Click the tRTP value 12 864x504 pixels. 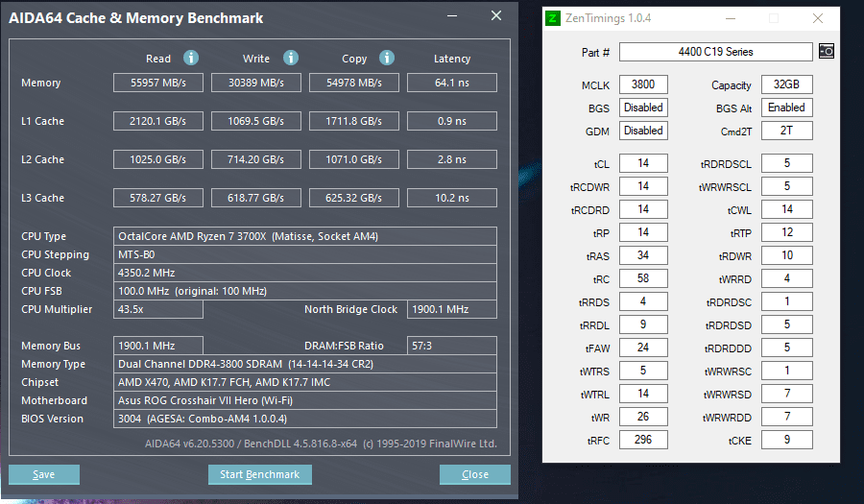(x=787, y=232)
